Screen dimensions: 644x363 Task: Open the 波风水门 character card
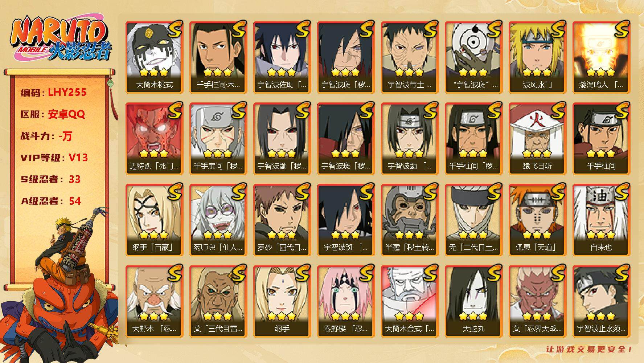click(x=537, y=57)
